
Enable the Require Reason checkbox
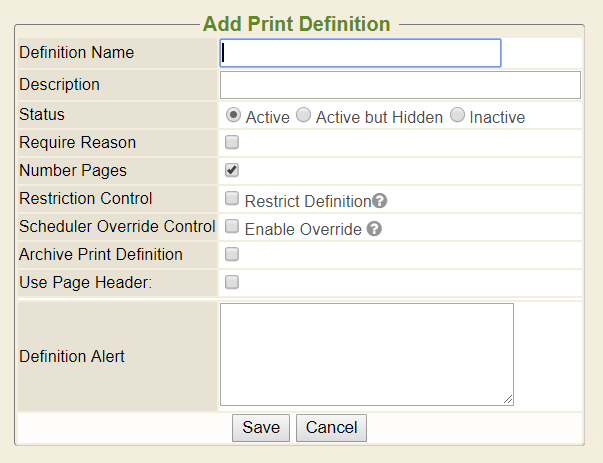(232, 143)
